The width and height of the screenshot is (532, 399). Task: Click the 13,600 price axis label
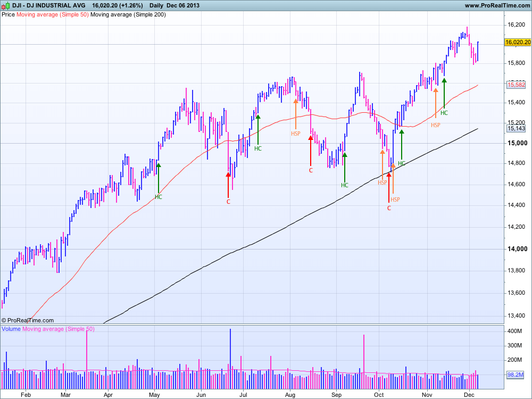516,293
